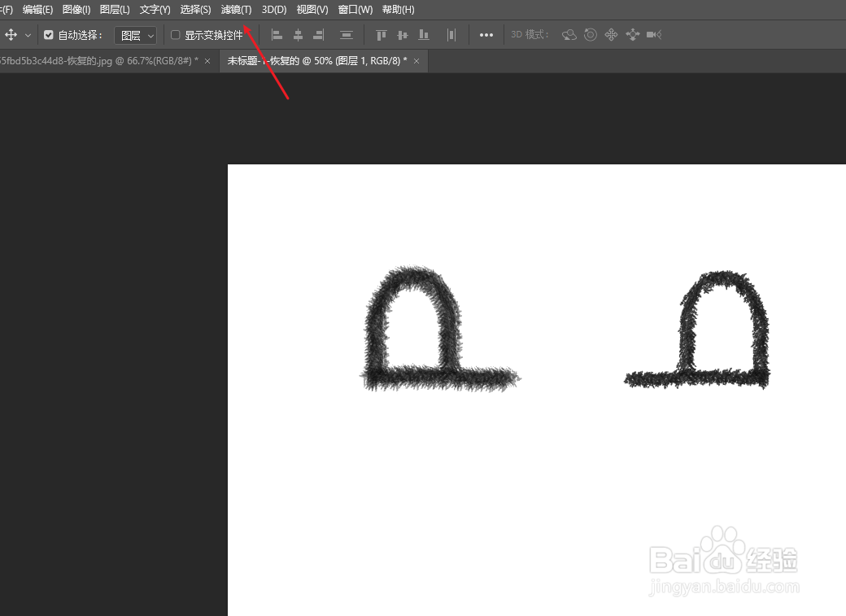Open the 图层(L) menu

pyautogui.click(x=115, y=10)
